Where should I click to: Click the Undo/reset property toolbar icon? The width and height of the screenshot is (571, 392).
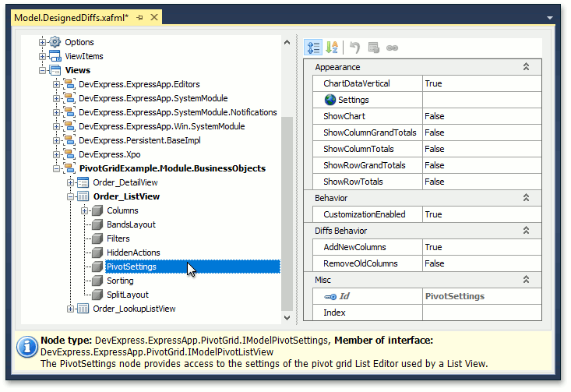coord(354,48)
